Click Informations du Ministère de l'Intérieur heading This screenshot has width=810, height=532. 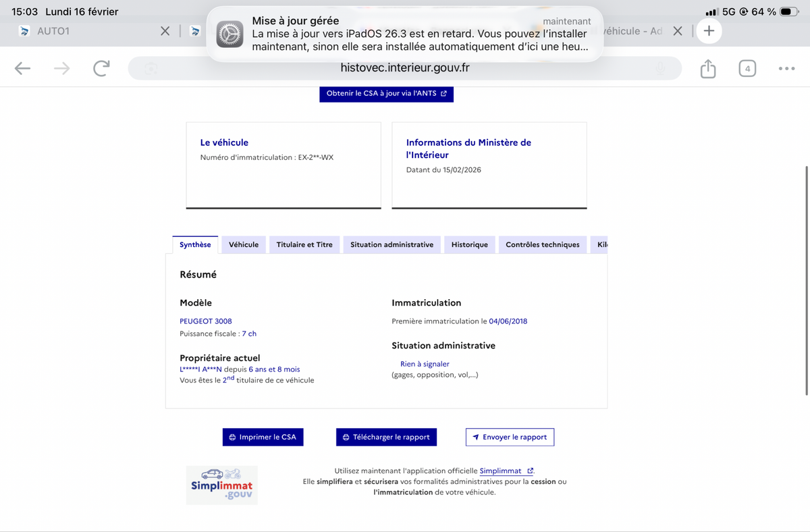(x=468, y=149)
